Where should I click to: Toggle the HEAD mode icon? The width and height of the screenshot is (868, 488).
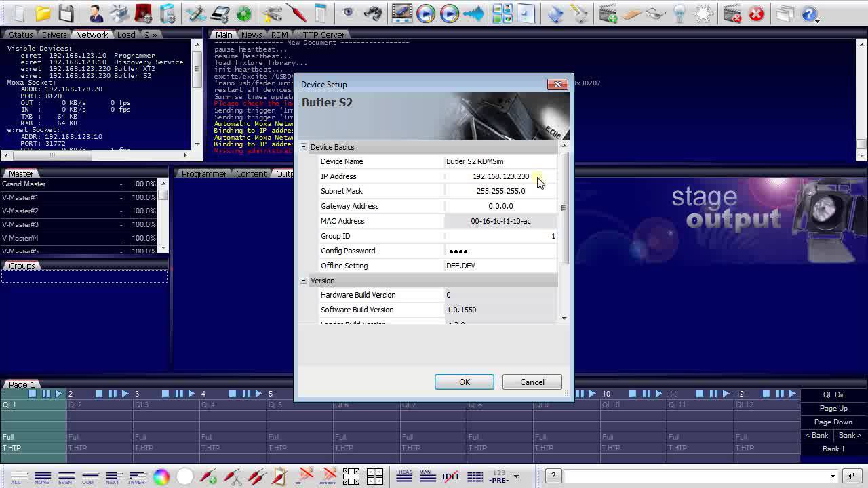coord(405,476)
